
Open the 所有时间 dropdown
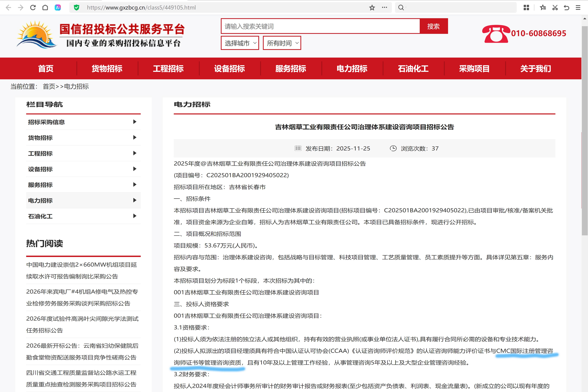(x=282, y=43)
